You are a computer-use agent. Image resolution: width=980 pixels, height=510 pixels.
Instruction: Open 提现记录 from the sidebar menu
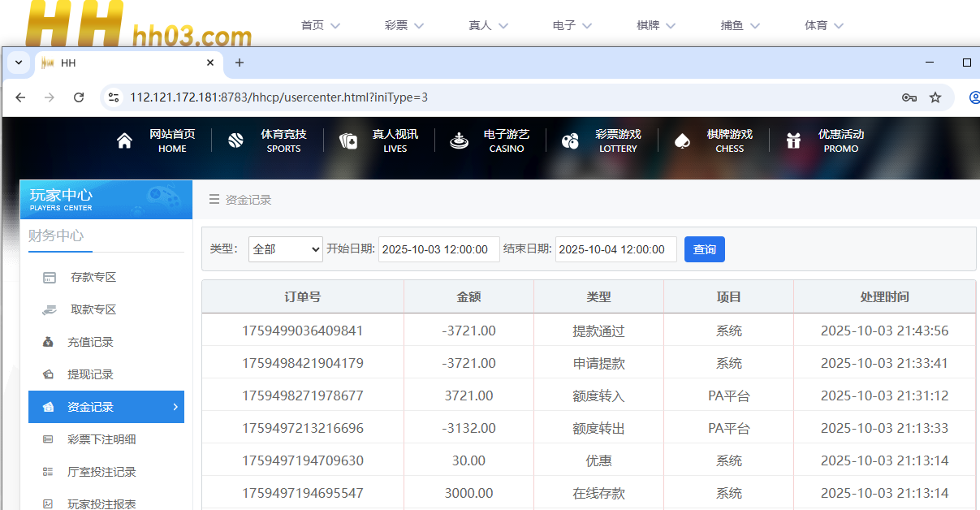pyautogui.click(x=90, y=374)
